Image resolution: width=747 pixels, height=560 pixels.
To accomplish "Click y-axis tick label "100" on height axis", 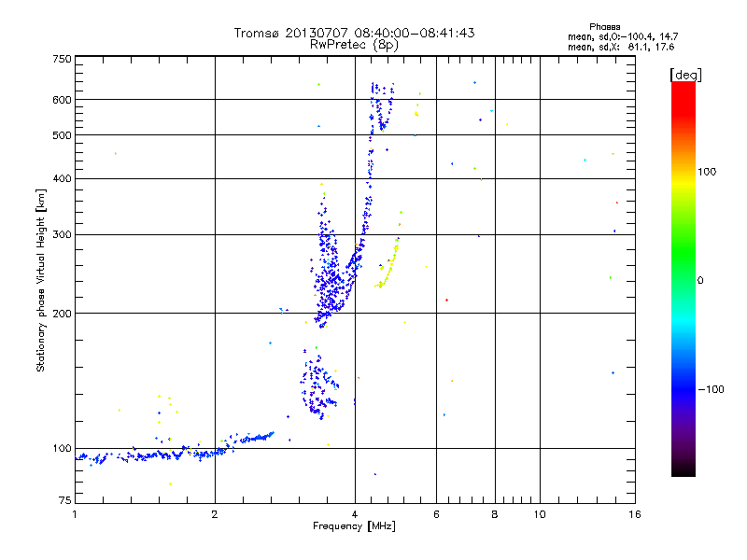I will 62,449.
